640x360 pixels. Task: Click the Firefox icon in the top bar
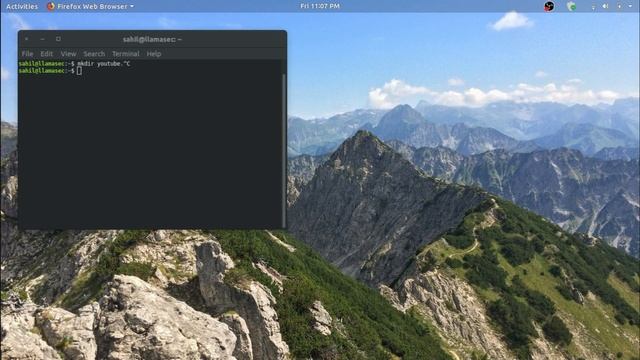pos(51,6)
